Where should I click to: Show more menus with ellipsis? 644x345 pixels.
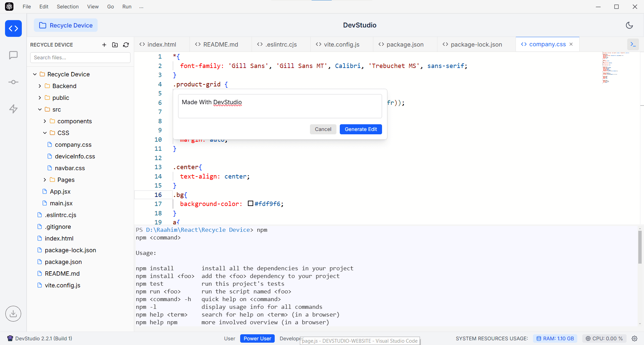(142, 7)
